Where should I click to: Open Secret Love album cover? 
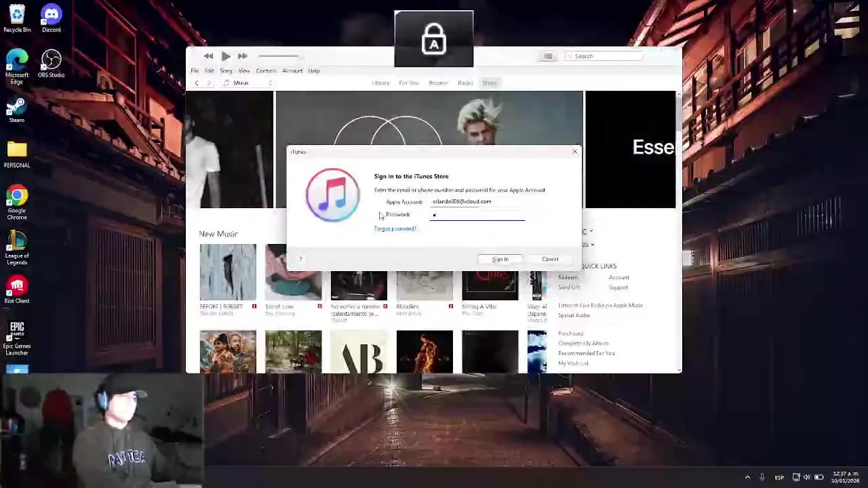coord(294,272)
